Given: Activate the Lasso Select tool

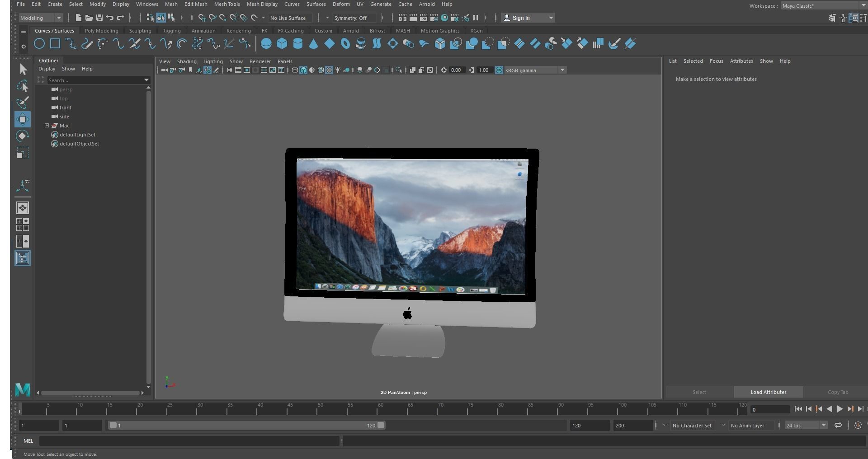Looking at the screenshot, I should (x=23, y=86).
